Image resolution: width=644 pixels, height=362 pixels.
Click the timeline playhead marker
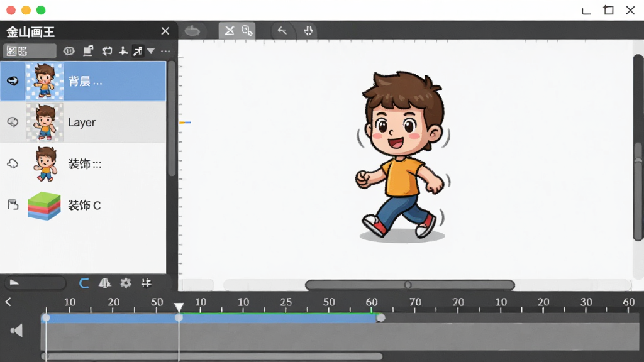(x=179, y=307)
